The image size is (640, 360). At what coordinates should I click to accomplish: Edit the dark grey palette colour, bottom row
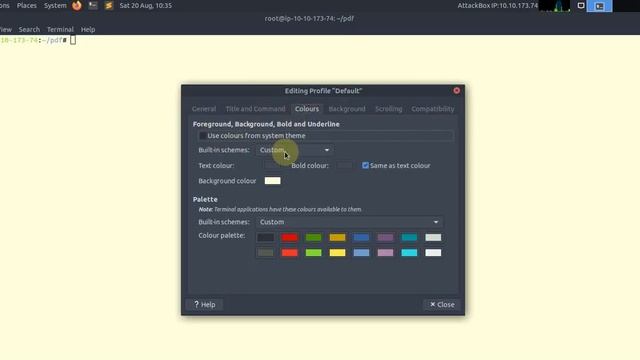(x=266, y=253)
